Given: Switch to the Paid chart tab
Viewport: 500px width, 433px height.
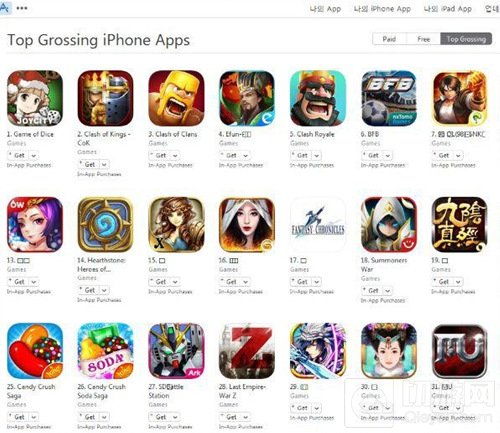Looking at the screenshot, I should (389, 39).
